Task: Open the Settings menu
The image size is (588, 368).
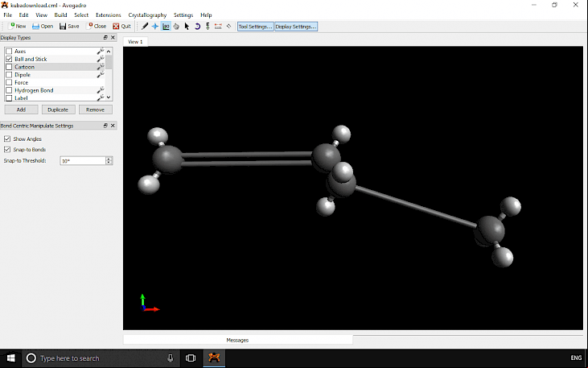Action: tap(183, 15)
